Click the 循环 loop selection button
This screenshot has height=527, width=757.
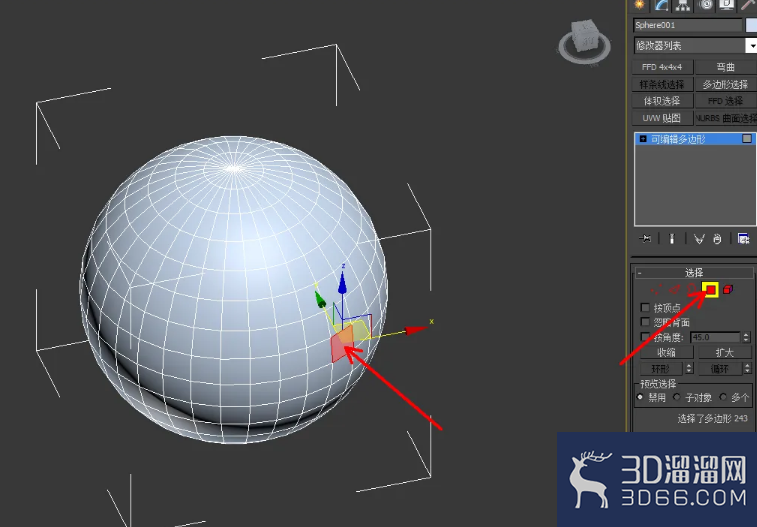point(719,369)
